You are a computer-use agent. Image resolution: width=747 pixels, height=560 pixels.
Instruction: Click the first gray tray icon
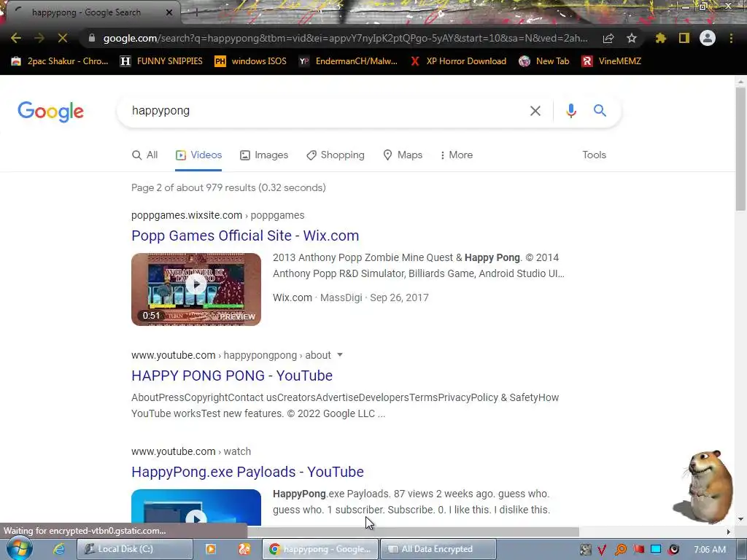(585, 550)
